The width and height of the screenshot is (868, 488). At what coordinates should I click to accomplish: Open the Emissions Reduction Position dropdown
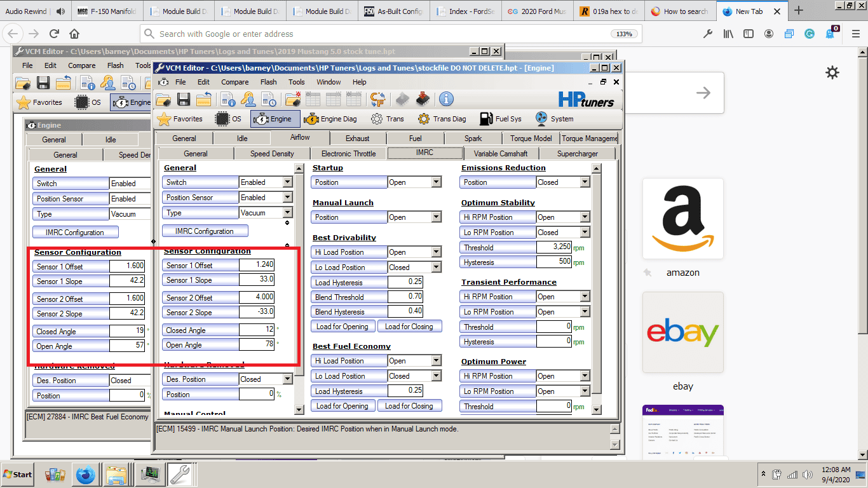point(585,182)
